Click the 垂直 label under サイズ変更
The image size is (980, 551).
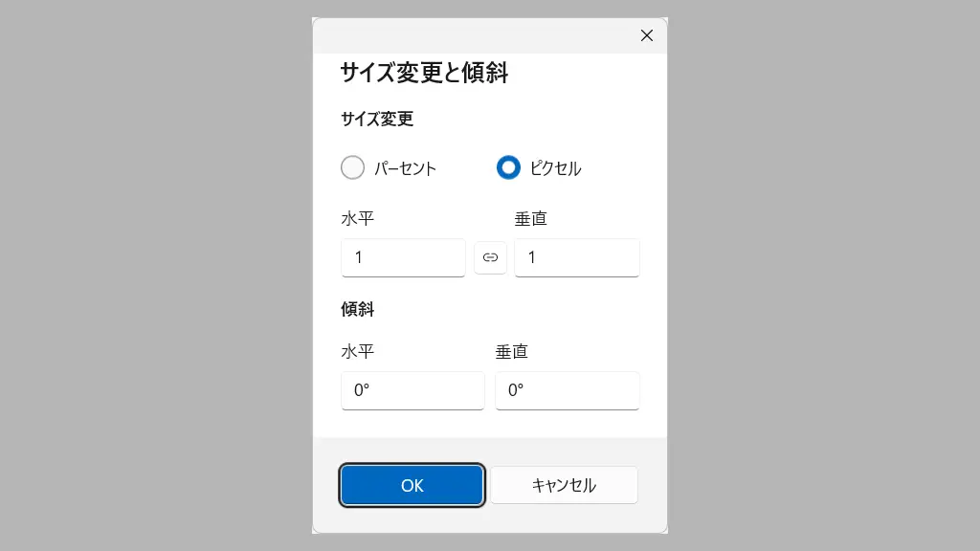(531, 219)
